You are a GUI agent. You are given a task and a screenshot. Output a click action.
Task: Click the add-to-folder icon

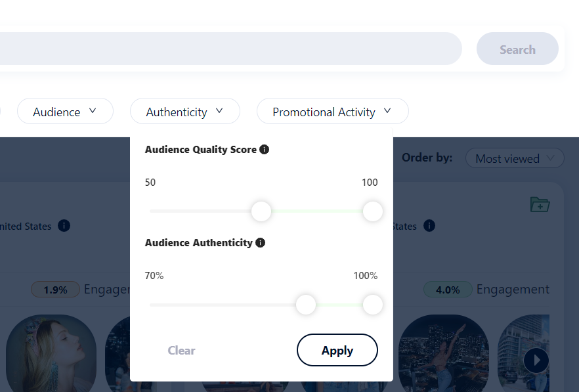tap(539, 204)
